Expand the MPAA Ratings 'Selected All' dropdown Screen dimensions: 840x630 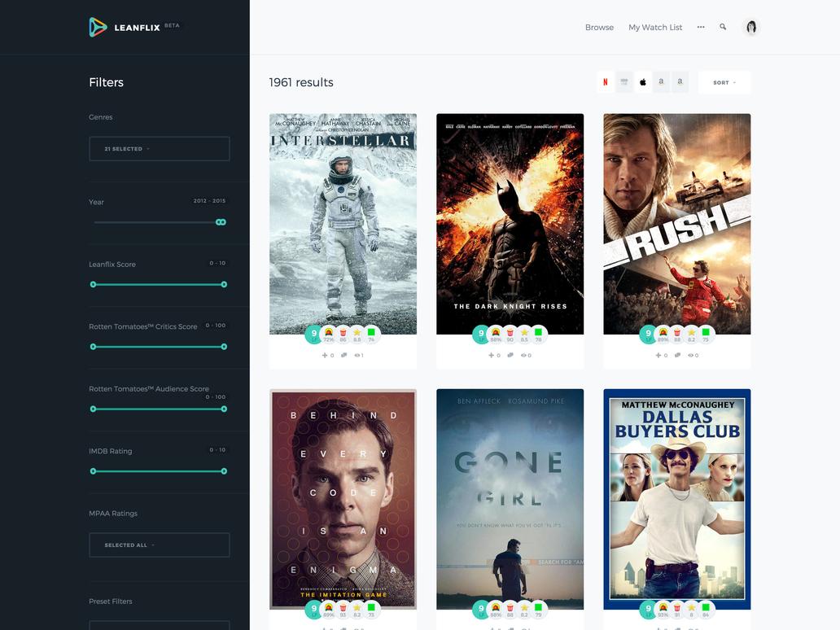159,545
